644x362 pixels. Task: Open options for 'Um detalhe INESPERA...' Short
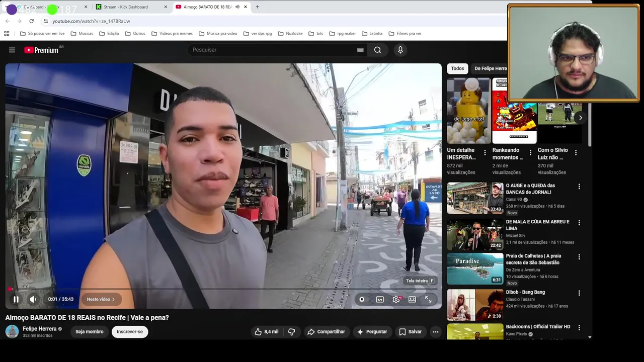(x=485, y=152)
